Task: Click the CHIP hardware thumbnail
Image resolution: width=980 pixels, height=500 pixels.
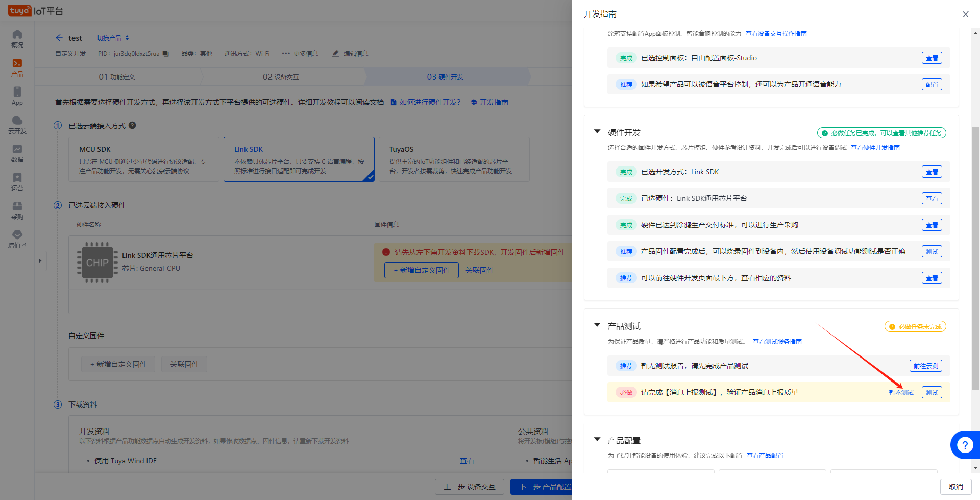Action: pyautogui.click(x=97, y=263)
